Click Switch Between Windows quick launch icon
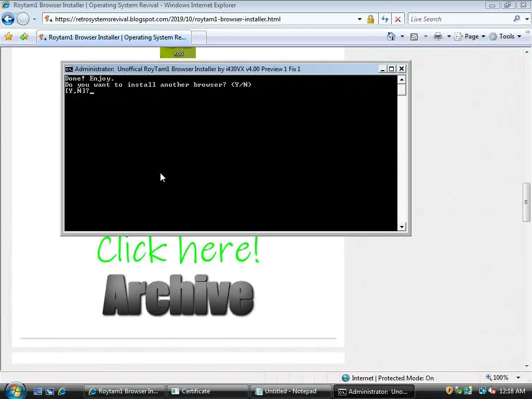The width and height of the screenshot is (532, 399). [x=50, y=391]
